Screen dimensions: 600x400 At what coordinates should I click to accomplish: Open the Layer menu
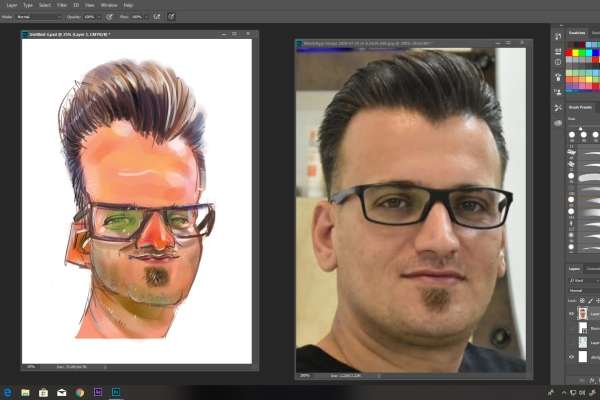pyautogui.click(x=11, y=5)
